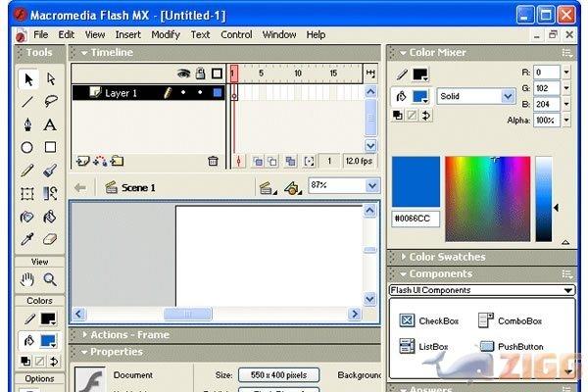Screen dimensions: 588x392
Task: Select the Oval tool
Action: tap(27, 147)
